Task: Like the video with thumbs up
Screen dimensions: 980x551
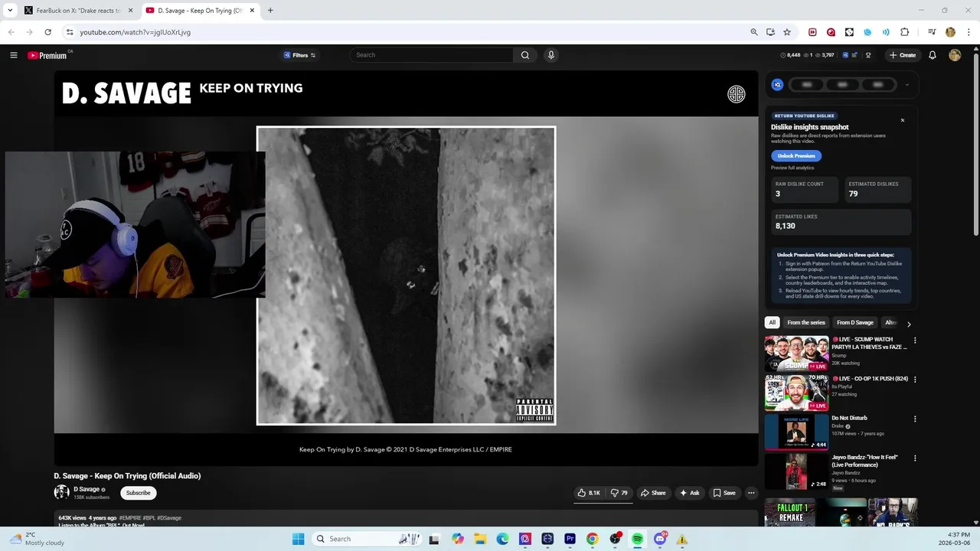Action: pos(589,493)
